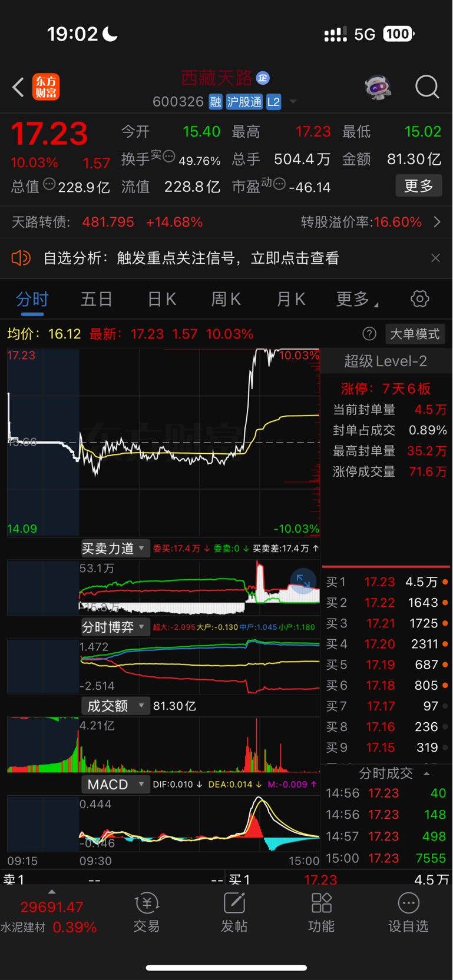Select the 买2 order row
This screenshot has height=980, width=453.
[x=386, y=603]
